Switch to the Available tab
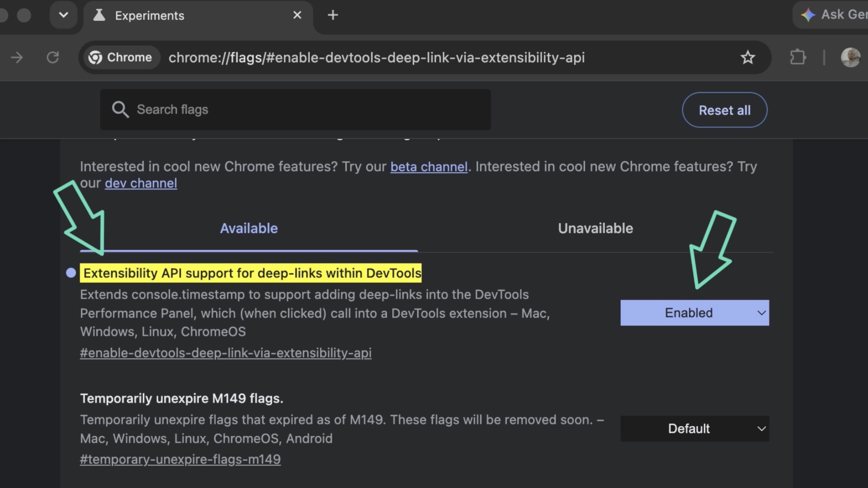This screenshot has height=488, width=868. pos(249,228)
